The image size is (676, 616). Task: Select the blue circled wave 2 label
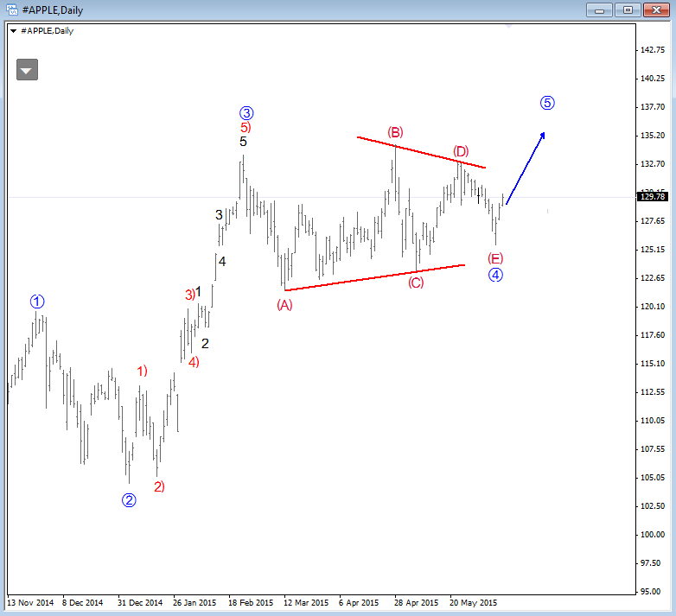click(129, 499)
